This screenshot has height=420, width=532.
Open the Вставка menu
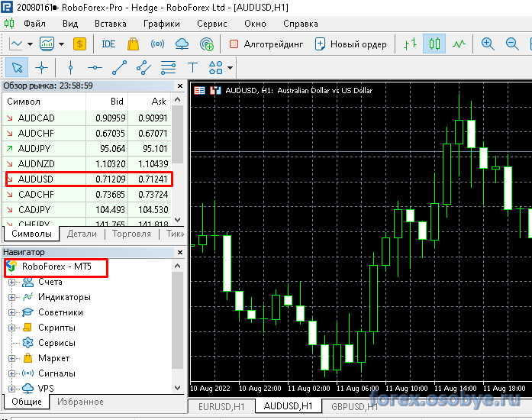click(111, 24)
